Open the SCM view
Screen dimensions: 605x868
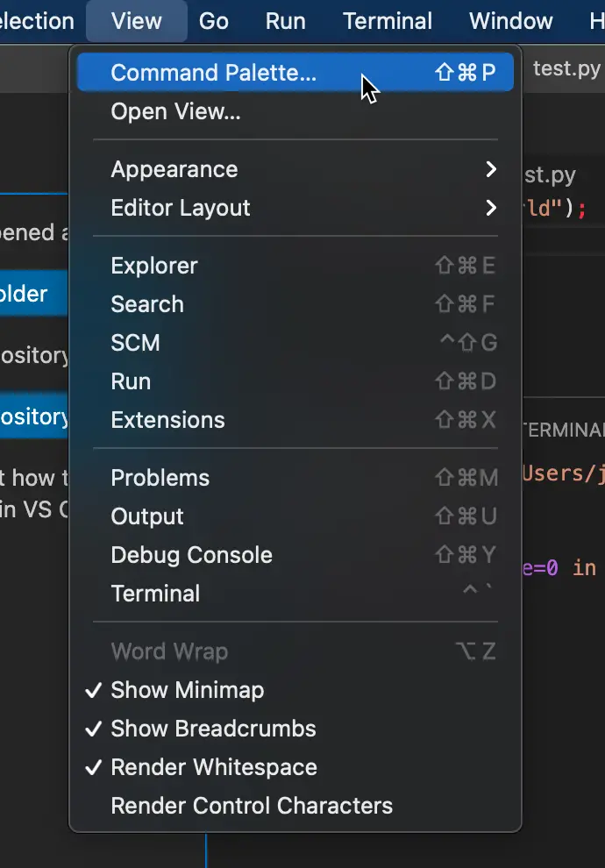click(x=295, y=343)
